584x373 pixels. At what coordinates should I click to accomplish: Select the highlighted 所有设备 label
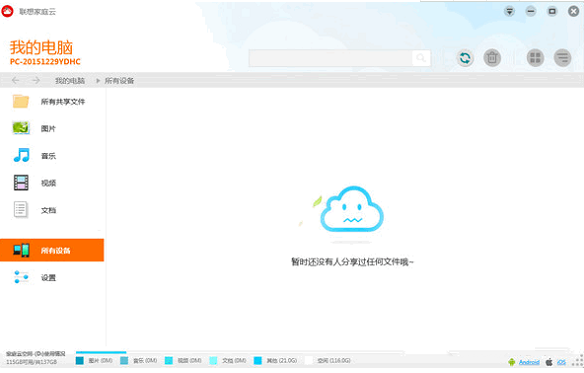tap(55, 251)
